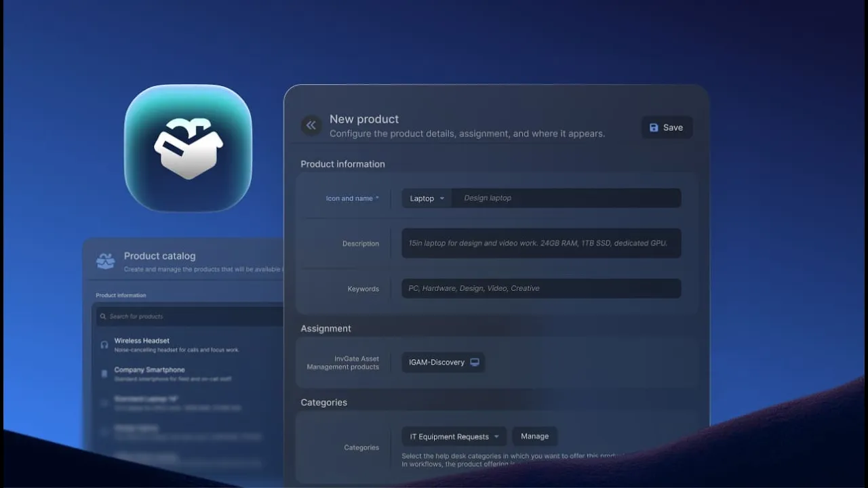Click the large product box app icon

coord(189,148)
